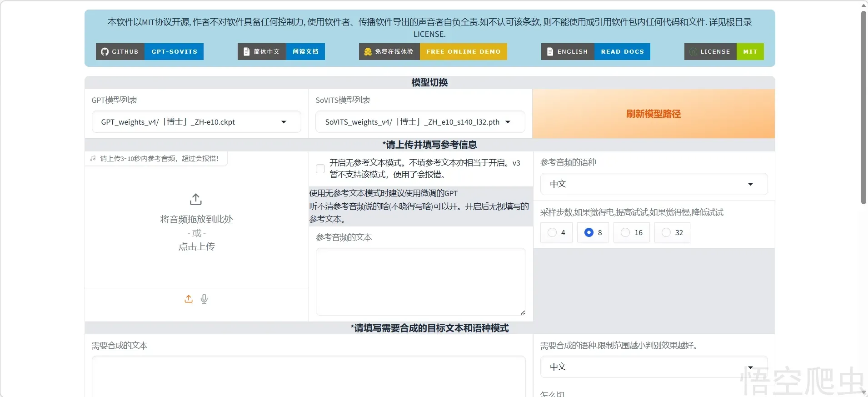Click the upload arrow icon in drop area
This screenshot has height=397, width=868.
[196, 199]
